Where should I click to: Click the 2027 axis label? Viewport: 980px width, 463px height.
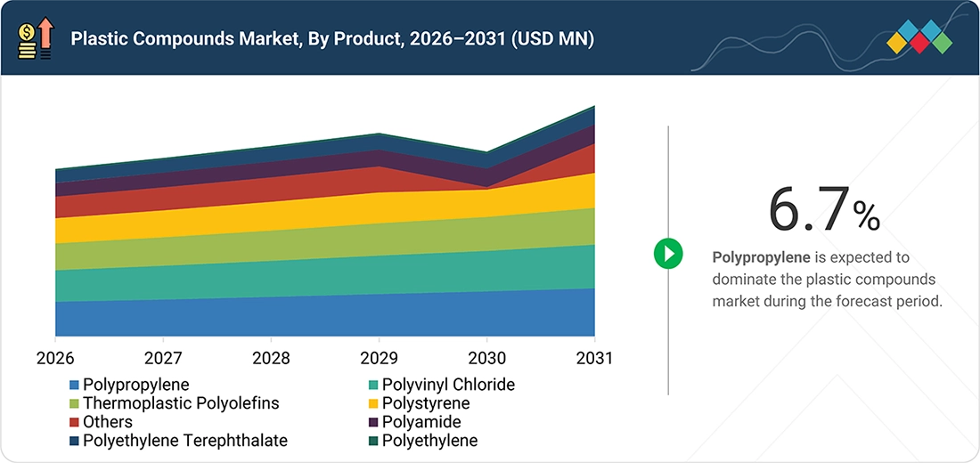pyautogui.click(x=163, y=359)
